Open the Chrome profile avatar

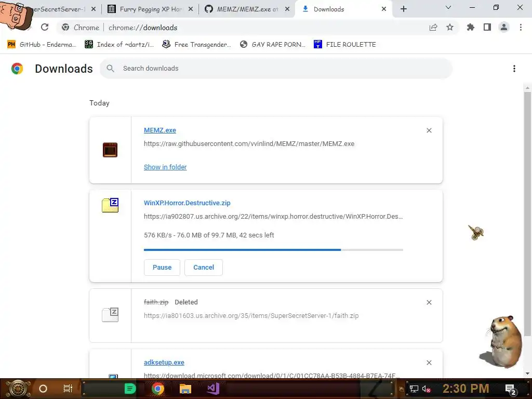point(504,27)
